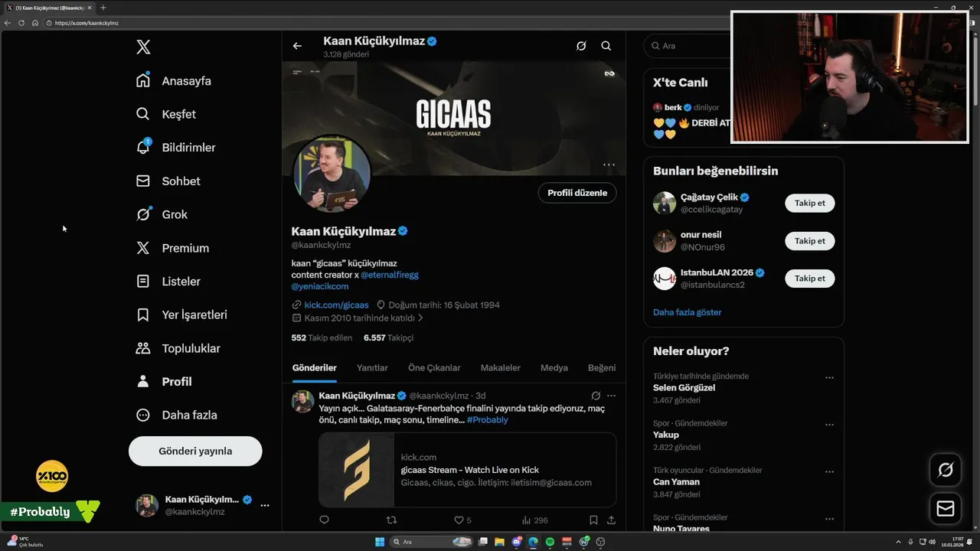Image resolution: width=980 pixels, height=551 pixels.
Task: Click the X logo in sidebar
Action: coord(143,47)
